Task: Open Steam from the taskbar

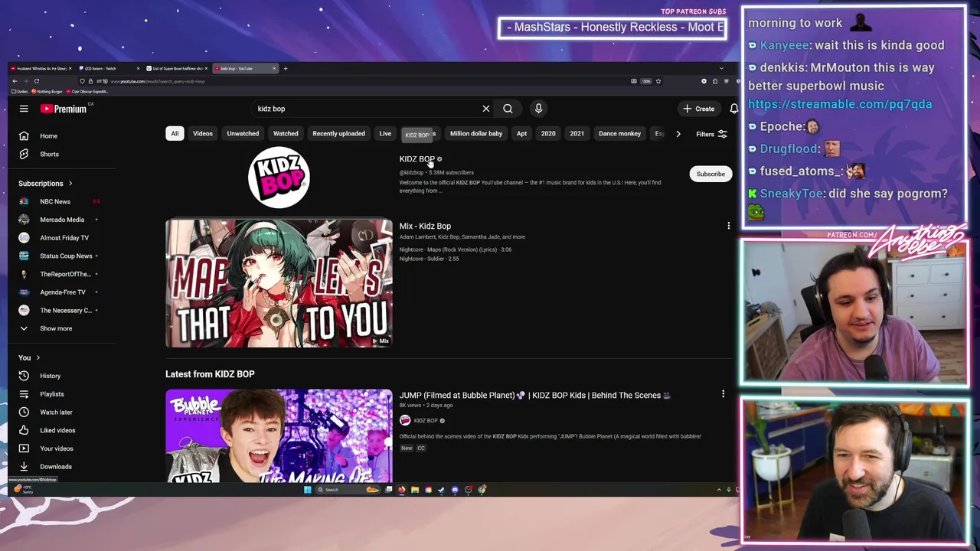Action: (x=442, y=490)
